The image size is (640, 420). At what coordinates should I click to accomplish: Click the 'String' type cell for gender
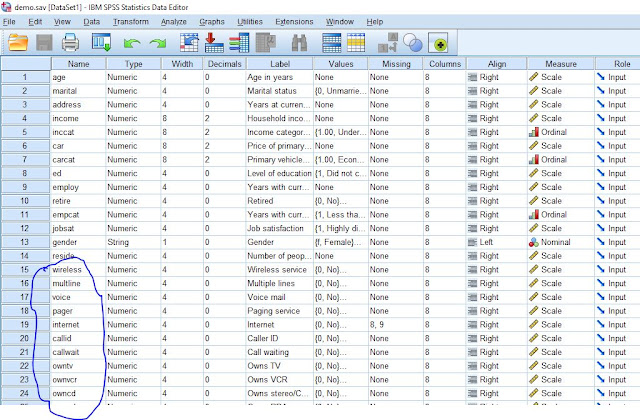tap(133, 242)
